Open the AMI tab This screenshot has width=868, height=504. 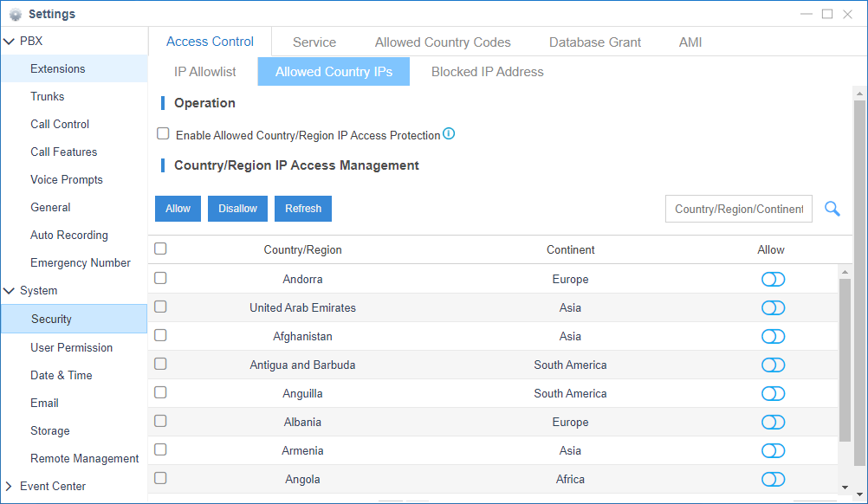pos(690,42)
